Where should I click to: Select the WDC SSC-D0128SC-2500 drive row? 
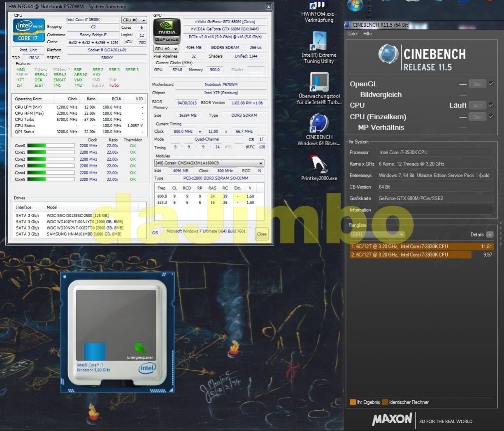click(x=80, y=215)
